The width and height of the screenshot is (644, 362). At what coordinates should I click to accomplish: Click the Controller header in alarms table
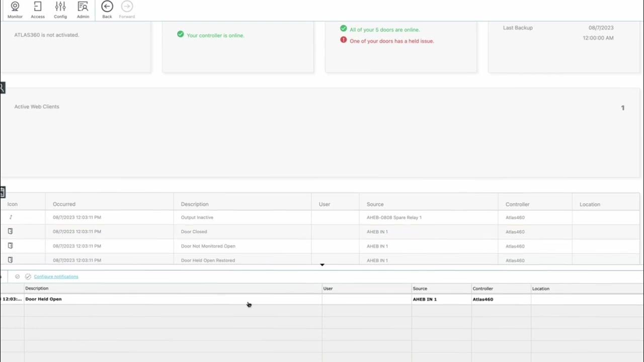(482, 289)
